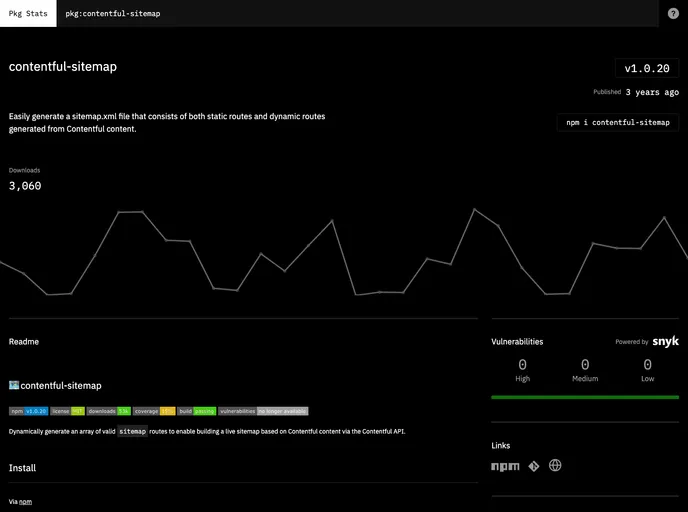Image resolution: width=688 pixels, height=512 pixels.
Task: Click the build passing badge
Action: tap(197, 411)
